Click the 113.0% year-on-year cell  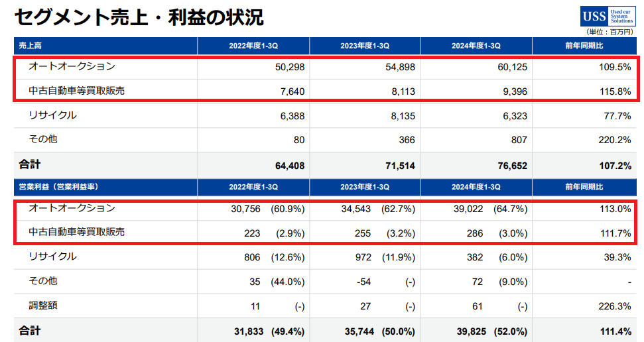pyautogui.click(x=615, y=209)
